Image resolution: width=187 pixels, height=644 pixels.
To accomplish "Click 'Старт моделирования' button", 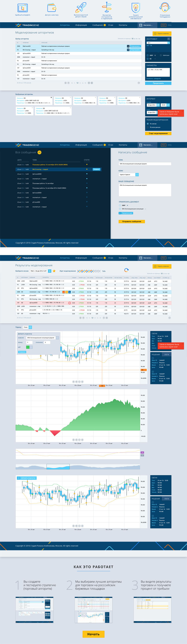I will 158,133.
